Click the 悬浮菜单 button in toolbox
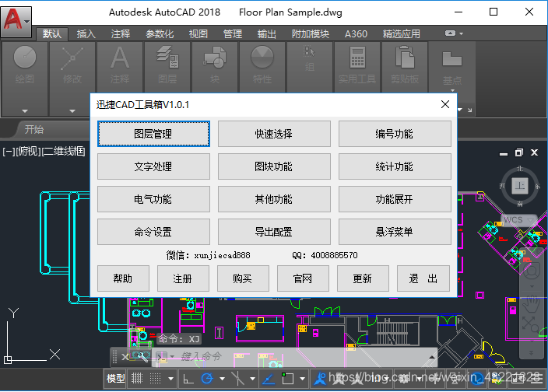 pos(395,232)
